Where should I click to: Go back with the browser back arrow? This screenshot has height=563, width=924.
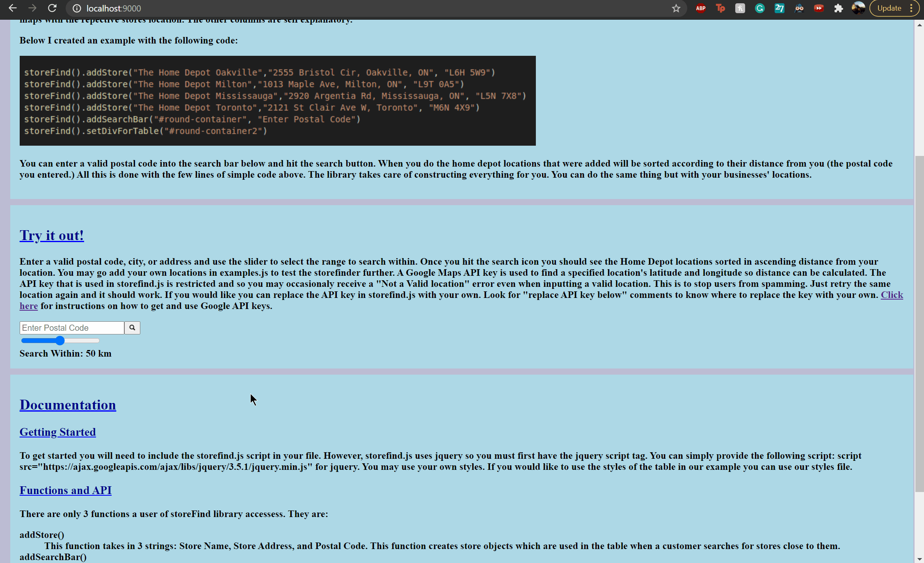pyautogui.click(x=13, y=8)
